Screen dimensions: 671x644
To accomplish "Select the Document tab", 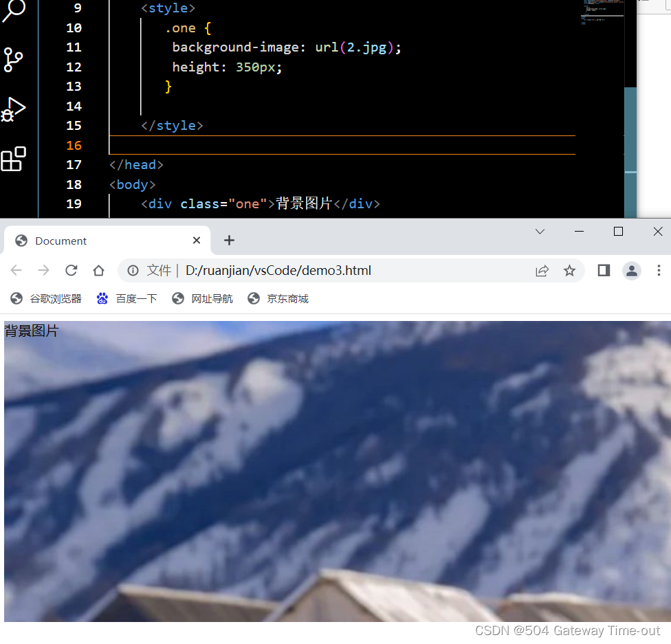I will click(107, 241).
